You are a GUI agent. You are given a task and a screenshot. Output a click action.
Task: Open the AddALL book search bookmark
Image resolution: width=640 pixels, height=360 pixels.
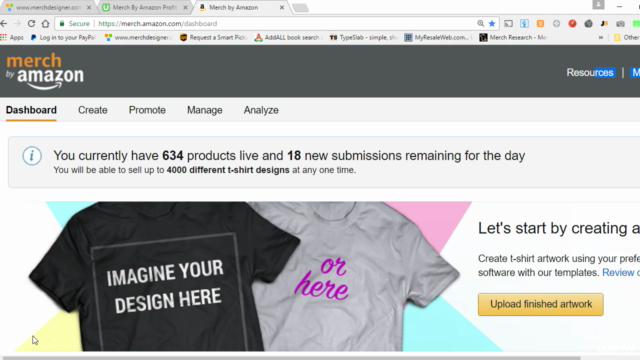(x=287, y=38)
